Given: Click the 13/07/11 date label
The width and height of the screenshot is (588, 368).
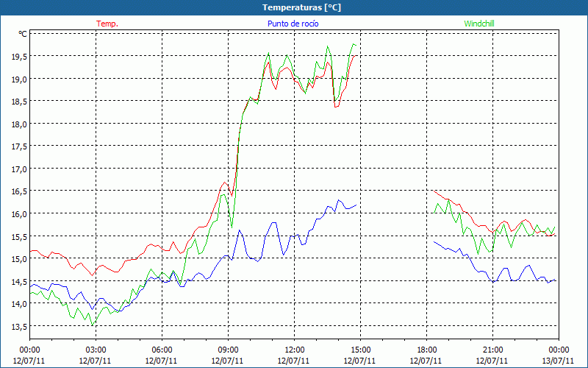Looking at the screenshot, I should 558,361.
